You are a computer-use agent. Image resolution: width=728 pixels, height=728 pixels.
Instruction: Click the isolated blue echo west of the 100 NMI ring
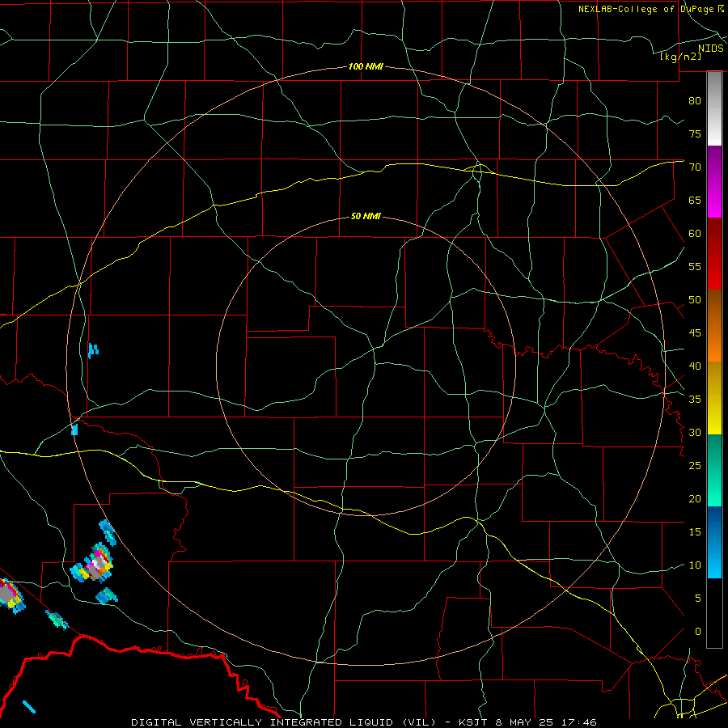(x=93, y=350)
